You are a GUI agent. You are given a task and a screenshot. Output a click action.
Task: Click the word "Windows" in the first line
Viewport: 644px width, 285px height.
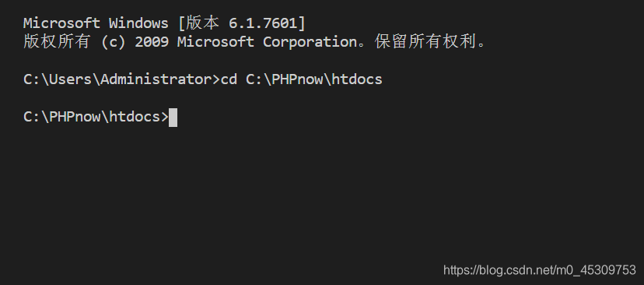tap(138, 23)
